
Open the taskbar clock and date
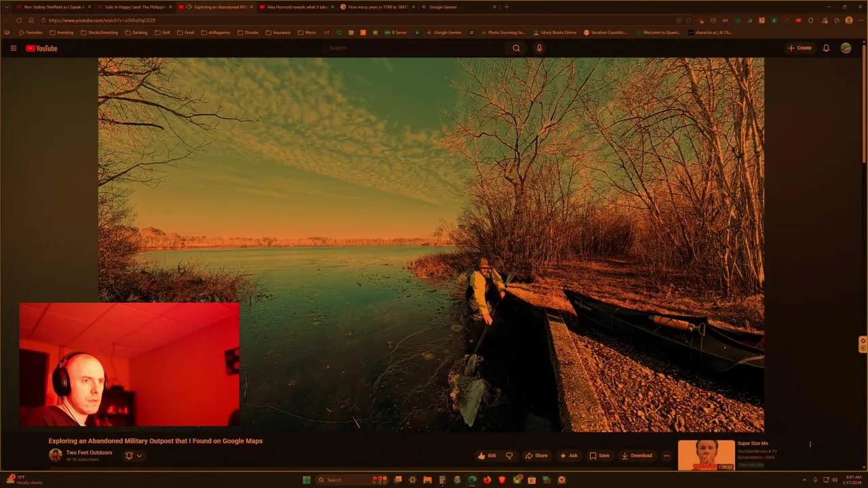pos(853,480)
